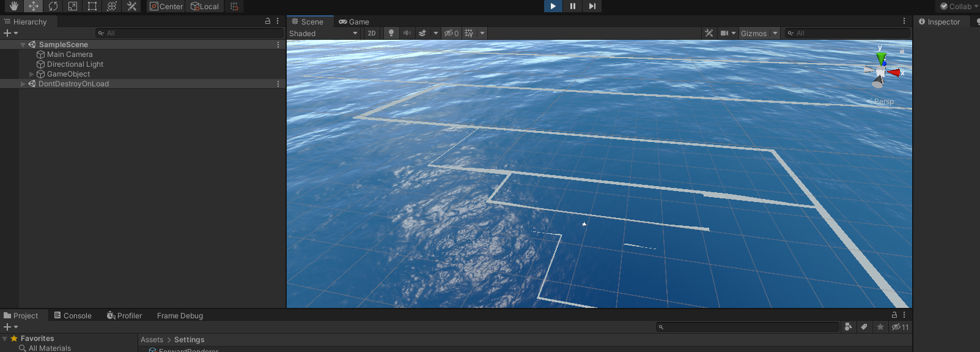Viewport: 980px width, 352px height.
Task: Toggle scene grid visibility icon
Action: (x=469, y=33)
